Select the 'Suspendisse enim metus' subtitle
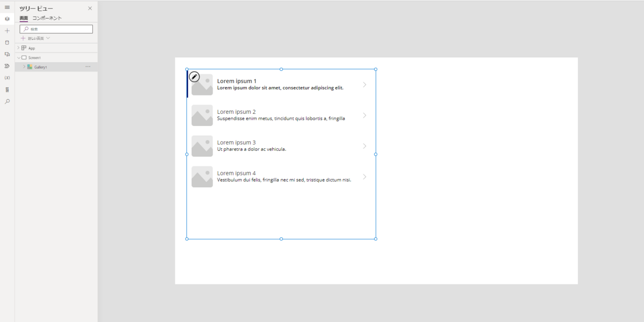Image resolution: width=644 pixels, height=322 pixels. point(281,118)
